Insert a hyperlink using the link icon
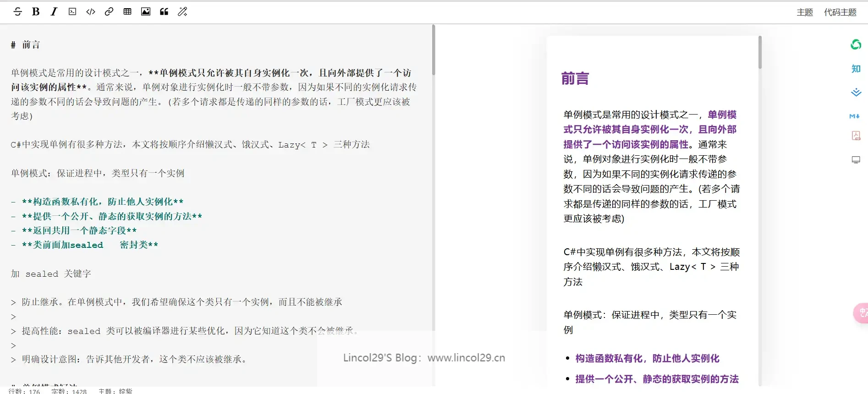868x394 pixels. pyautogui.click(x=109, y=12)
